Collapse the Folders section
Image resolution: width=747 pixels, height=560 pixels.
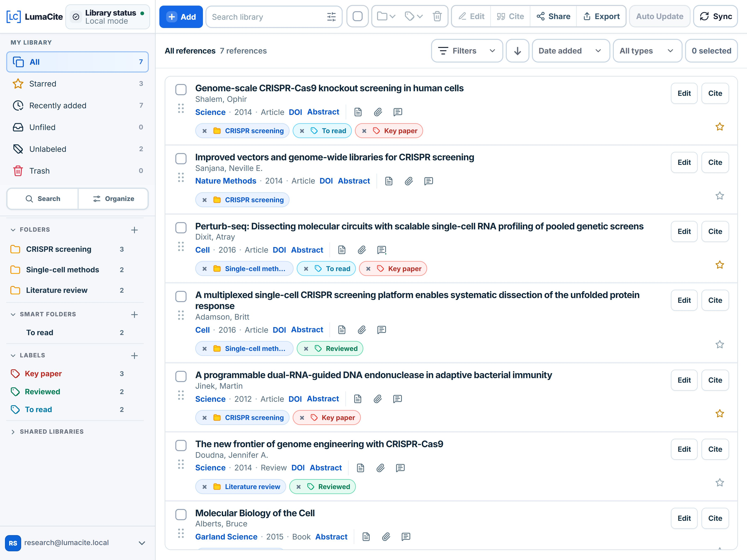pos(30,230)
